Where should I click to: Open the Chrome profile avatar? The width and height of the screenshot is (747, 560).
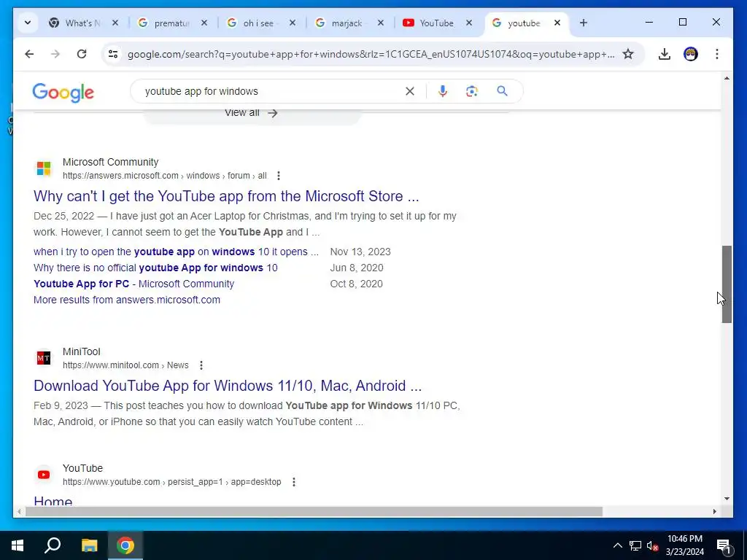pos(690,54)
